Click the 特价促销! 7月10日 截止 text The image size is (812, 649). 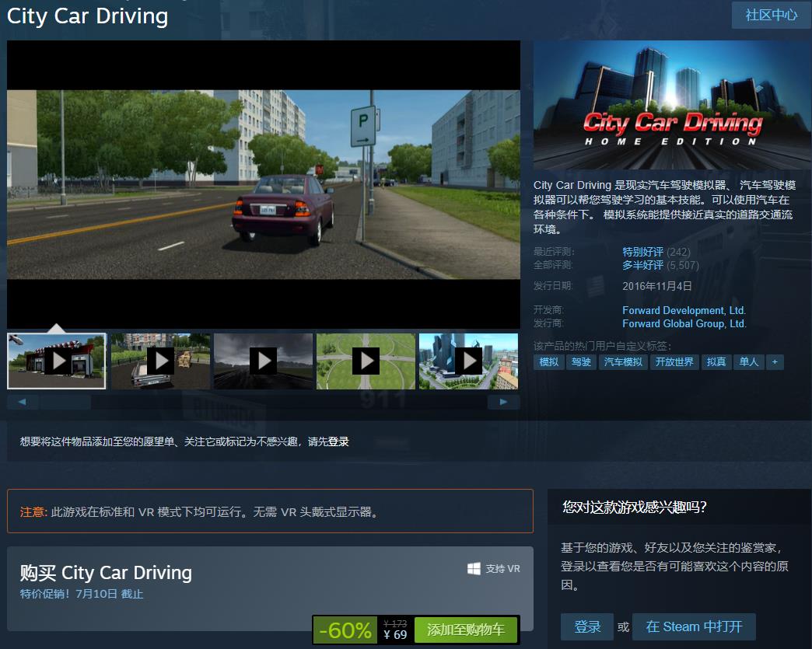tap(82, 594)
